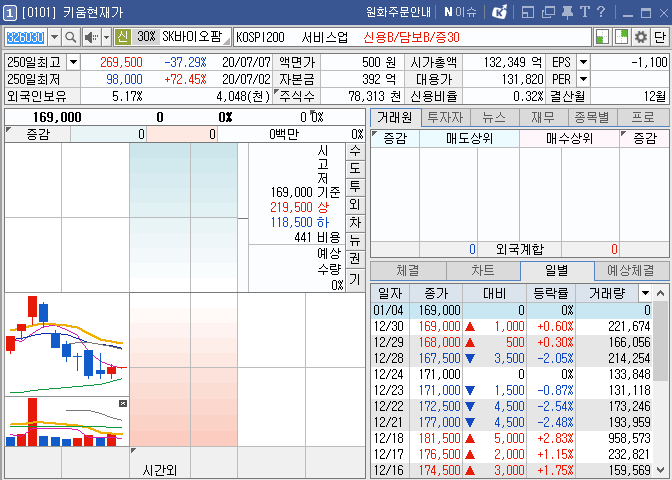Select the 12/30 row in daily table

pyautogui.click(x=512, y=326)
